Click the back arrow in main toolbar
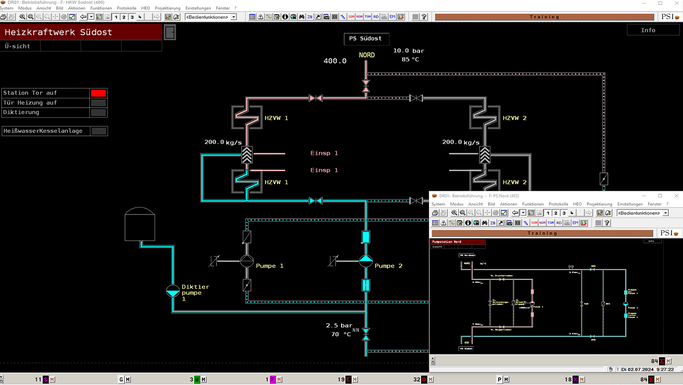Viewport: 683px width, 385px height. coord(83,17)
